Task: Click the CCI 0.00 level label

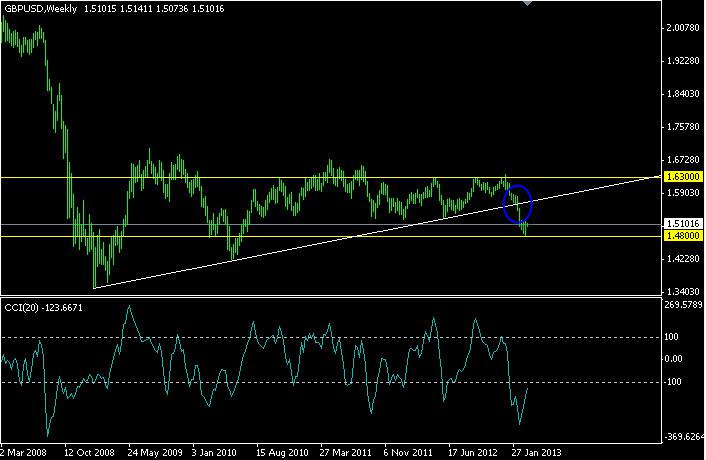Action: [674, 359]
